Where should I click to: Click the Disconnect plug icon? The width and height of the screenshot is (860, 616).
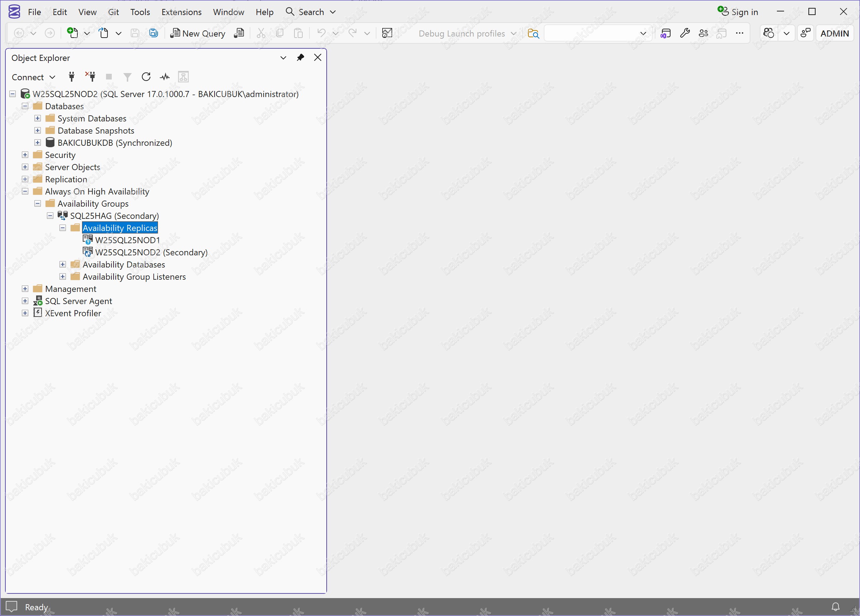90,77
